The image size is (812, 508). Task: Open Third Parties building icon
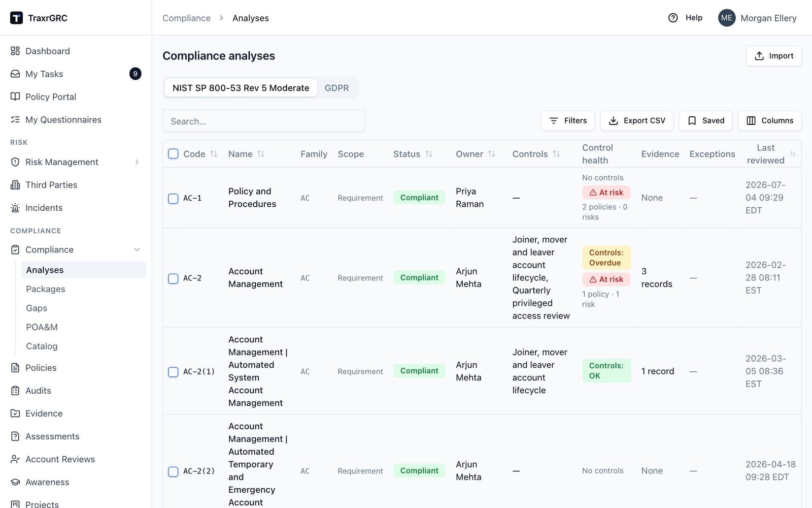click(x=15, y=185)
